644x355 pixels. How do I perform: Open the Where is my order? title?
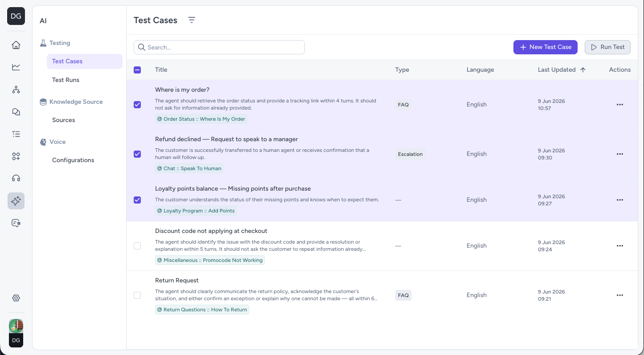(182, 90)
